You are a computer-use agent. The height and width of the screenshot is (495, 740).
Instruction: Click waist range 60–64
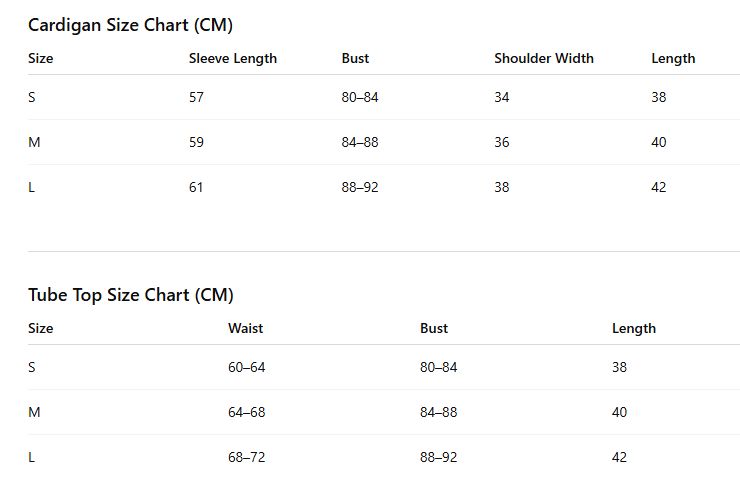[x=246, y=367]
